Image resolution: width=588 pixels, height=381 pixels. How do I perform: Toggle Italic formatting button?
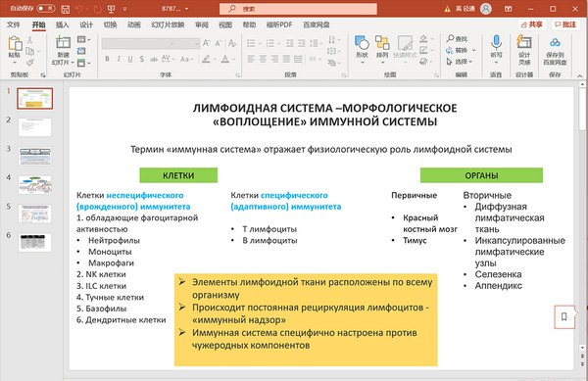[119, 59]
